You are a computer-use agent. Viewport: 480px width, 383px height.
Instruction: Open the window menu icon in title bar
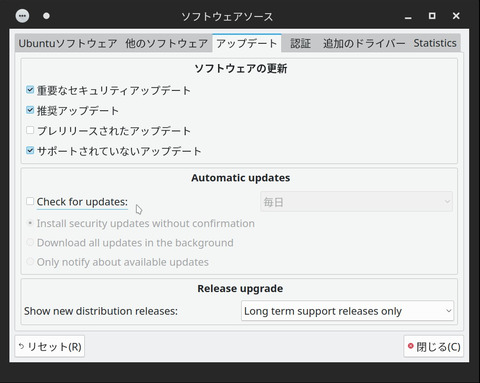click(22, 16)
